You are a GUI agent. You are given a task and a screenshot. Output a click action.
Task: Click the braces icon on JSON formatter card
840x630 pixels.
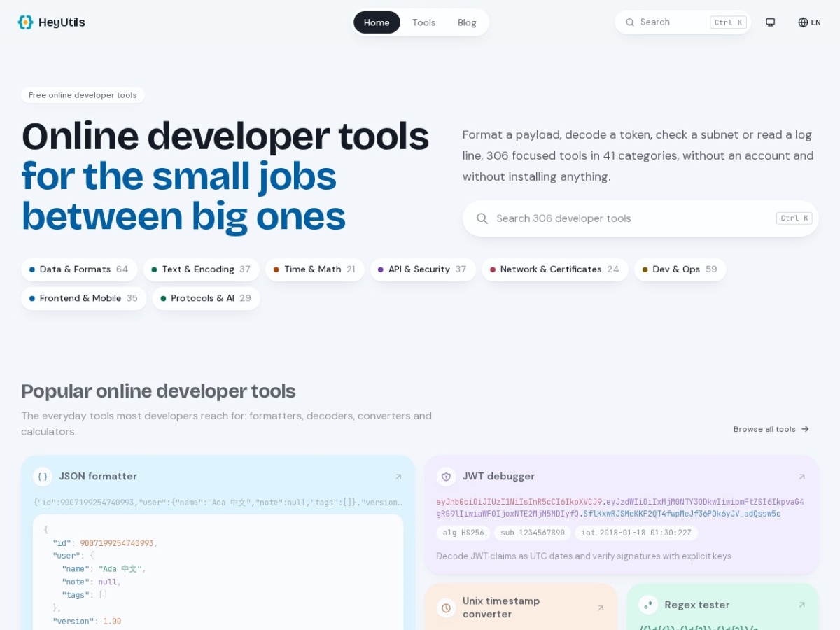(x=43, y=477)
